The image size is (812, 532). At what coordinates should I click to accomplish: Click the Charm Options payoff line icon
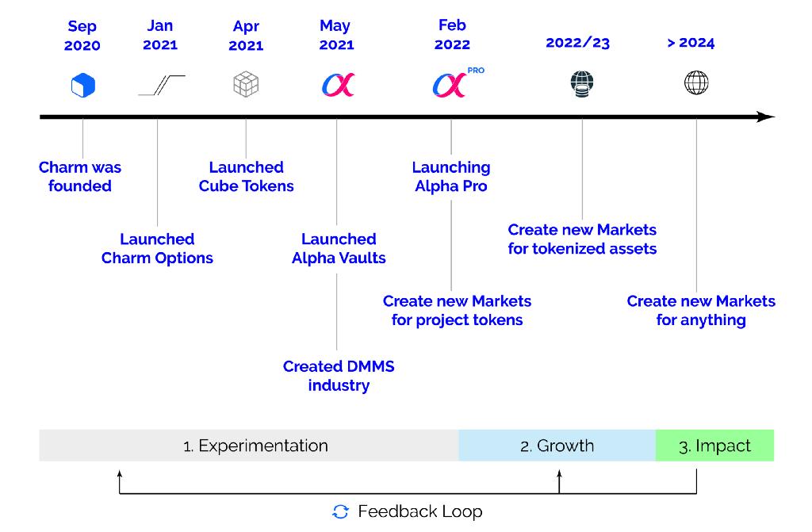(161, 85)
